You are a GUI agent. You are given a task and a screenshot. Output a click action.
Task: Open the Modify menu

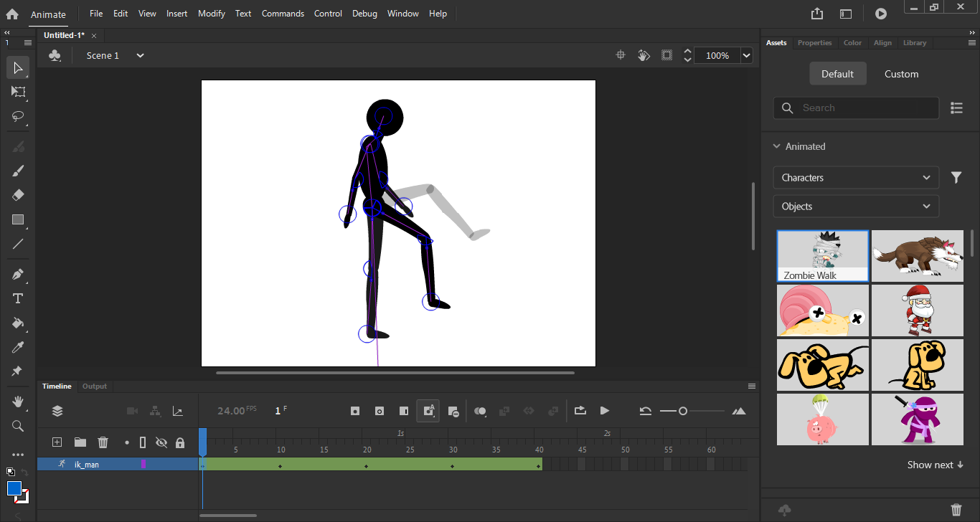[211, 13]
